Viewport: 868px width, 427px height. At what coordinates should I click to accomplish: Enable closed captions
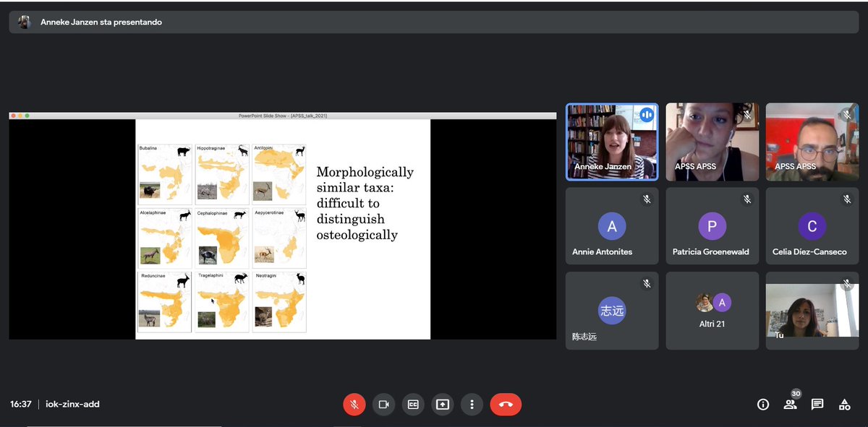pyautogui.click(x=413, y=405)
